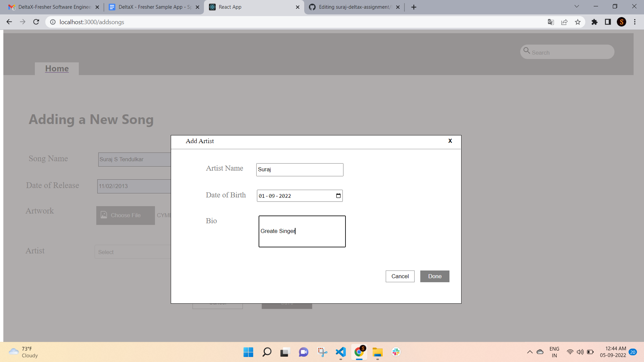This screenshot has height=362, width=644.
Task: Click the Windows Start button
Action: (248, 352)
